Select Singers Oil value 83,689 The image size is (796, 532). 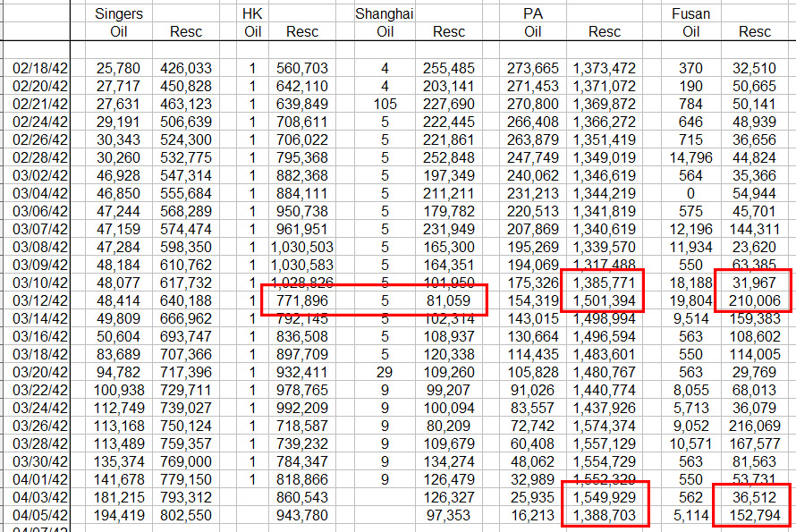click(118, 354)
